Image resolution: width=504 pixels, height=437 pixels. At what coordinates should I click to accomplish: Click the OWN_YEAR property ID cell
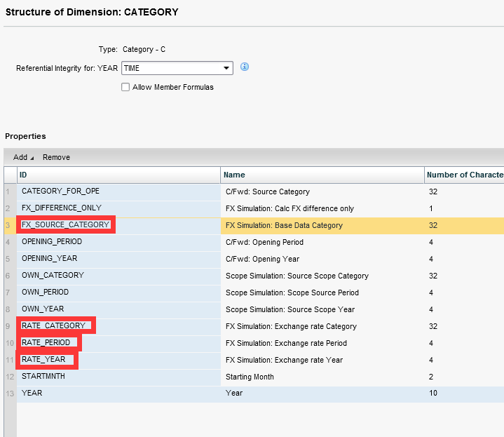pos(41,309)
